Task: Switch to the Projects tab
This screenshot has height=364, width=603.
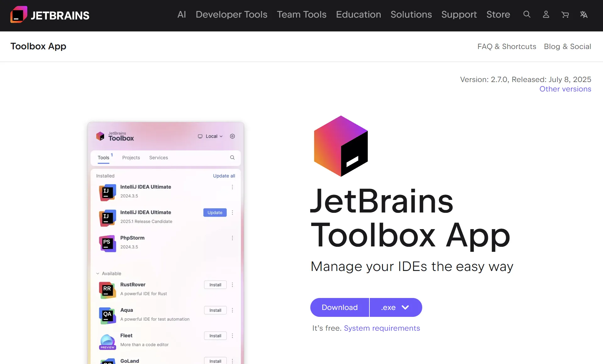Action: click(131, 157)
